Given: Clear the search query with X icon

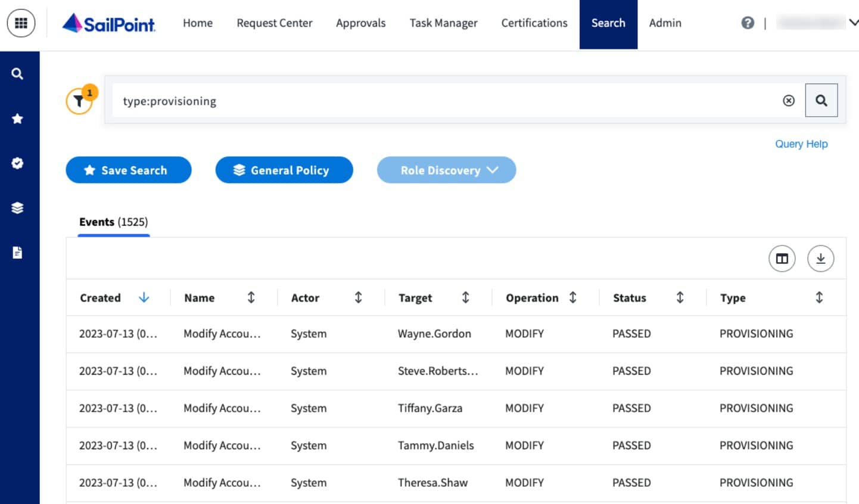Looking at the screenshot, I should pyautogui.click(x=789, y=101).
